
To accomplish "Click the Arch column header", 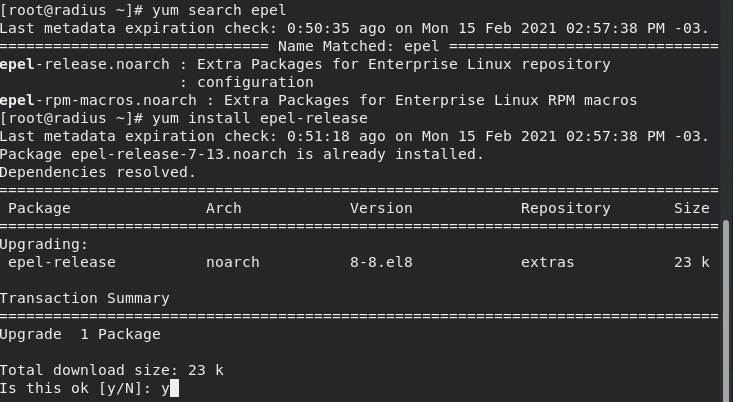I will click(x=223, y=208).
